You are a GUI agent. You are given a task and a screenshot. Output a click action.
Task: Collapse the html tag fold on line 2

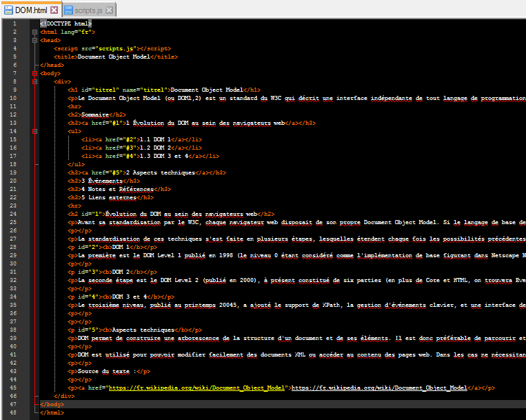coord(34,32)
